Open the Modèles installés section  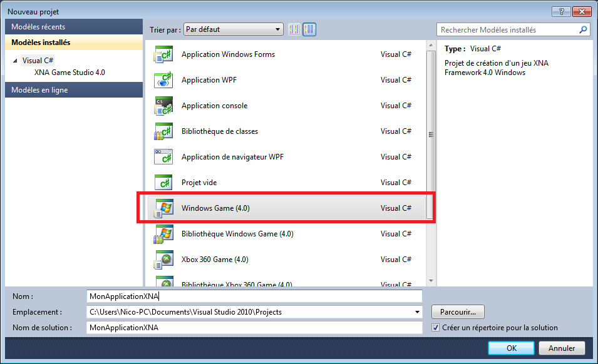pyautogui.click(x=74, y=43)
